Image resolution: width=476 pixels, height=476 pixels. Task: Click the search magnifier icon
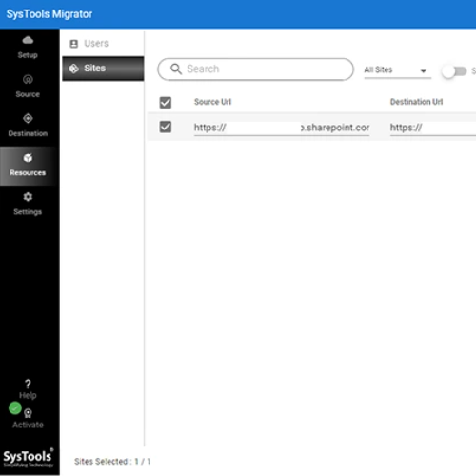tap(176, 69)
